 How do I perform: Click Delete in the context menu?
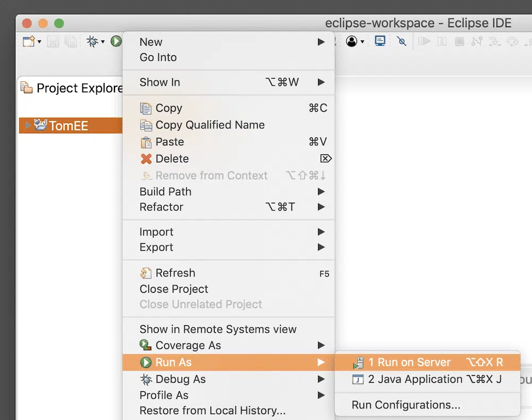172,159
